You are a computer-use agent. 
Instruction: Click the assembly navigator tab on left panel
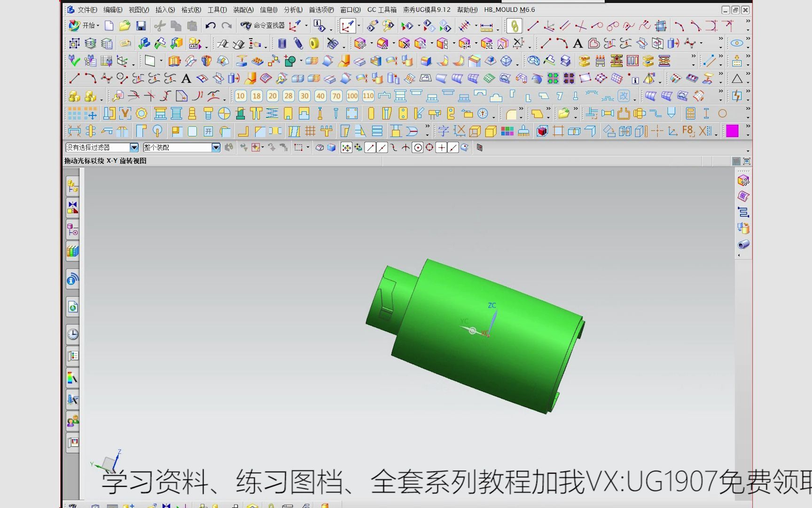72,186
